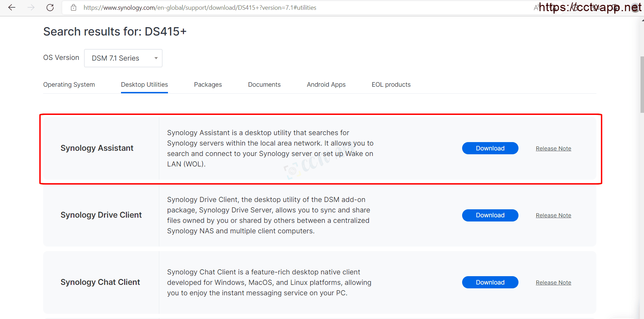
Task: Open Synology Chat Client Release Note
Action: click(553, 283)
